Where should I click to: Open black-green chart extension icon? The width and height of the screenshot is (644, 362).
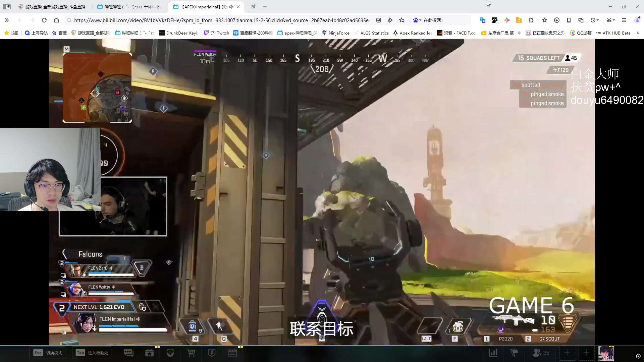(x=495, y=20)
